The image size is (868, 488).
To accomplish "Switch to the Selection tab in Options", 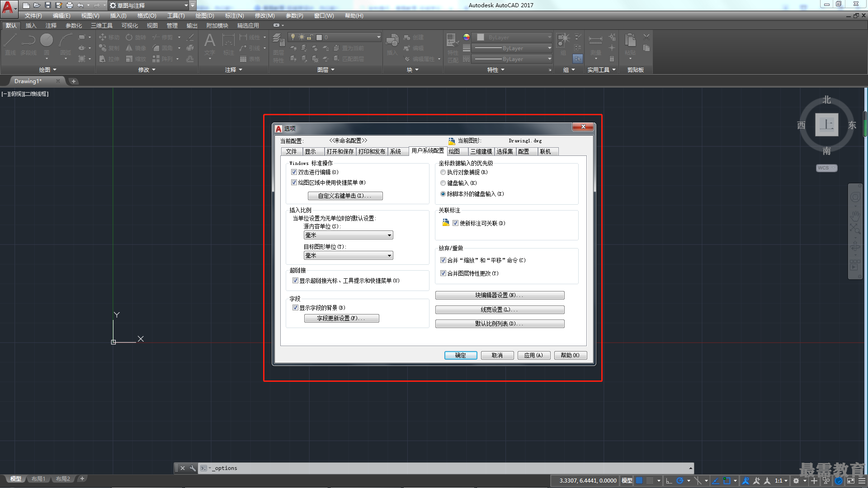I will [x=505, y=151].
